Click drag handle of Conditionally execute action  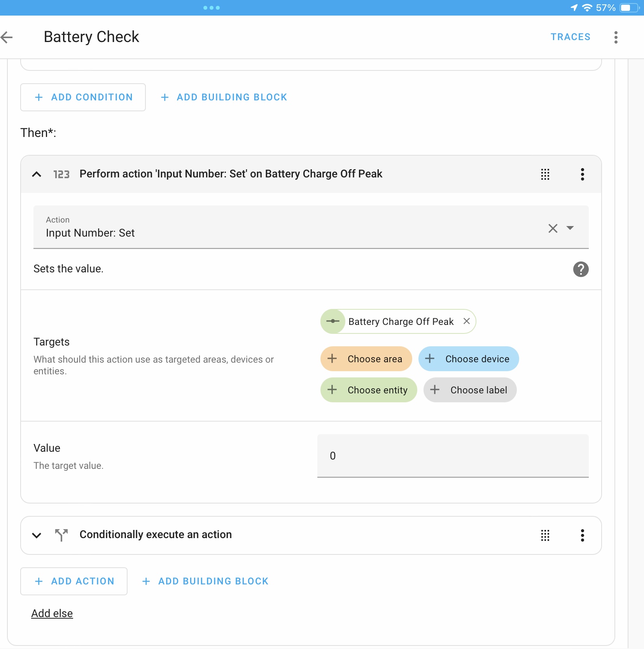tap(545, 535)
